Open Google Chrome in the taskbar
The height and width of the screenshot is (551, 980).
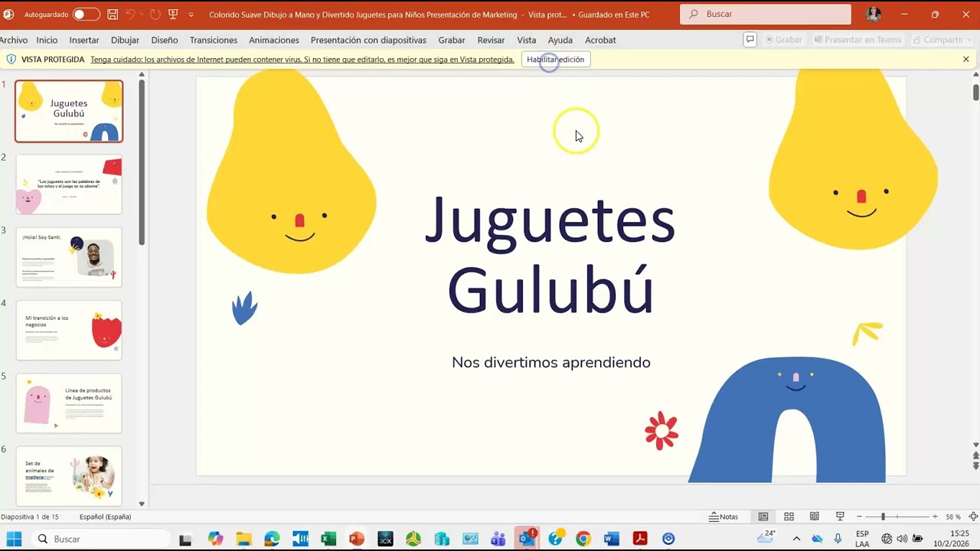coord(583,539)
